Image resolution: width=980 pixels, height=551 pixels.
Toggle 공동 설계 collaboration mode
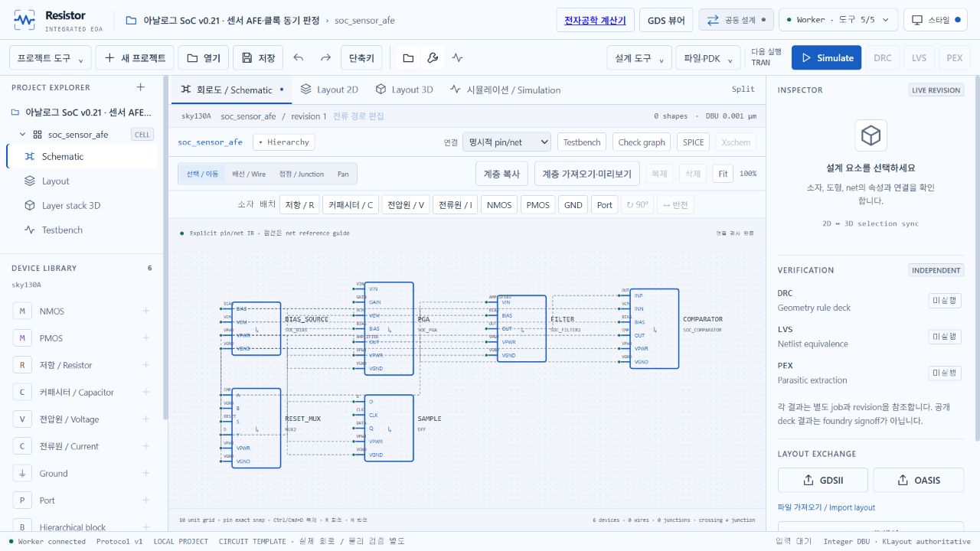click(736, 20)
